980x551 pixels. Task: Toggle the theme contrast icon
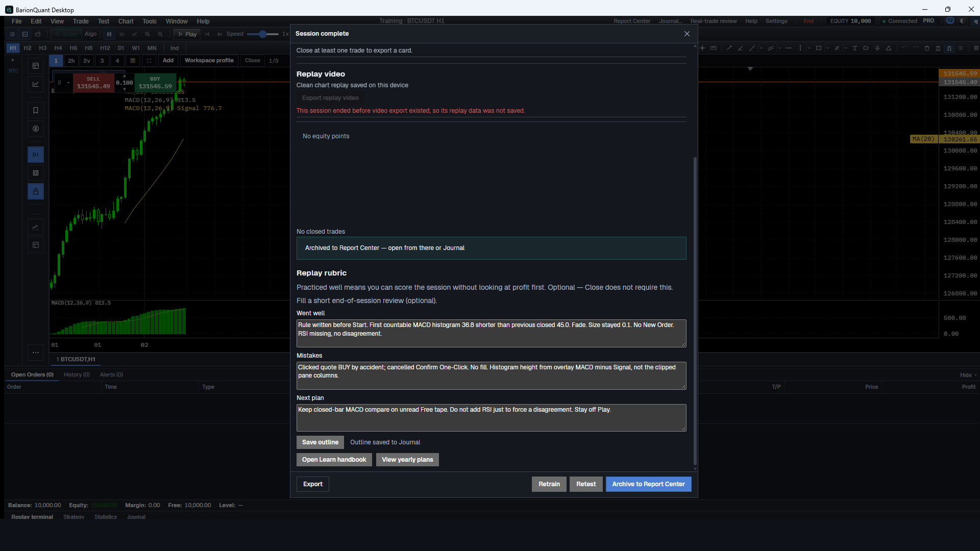click(963, 21)
